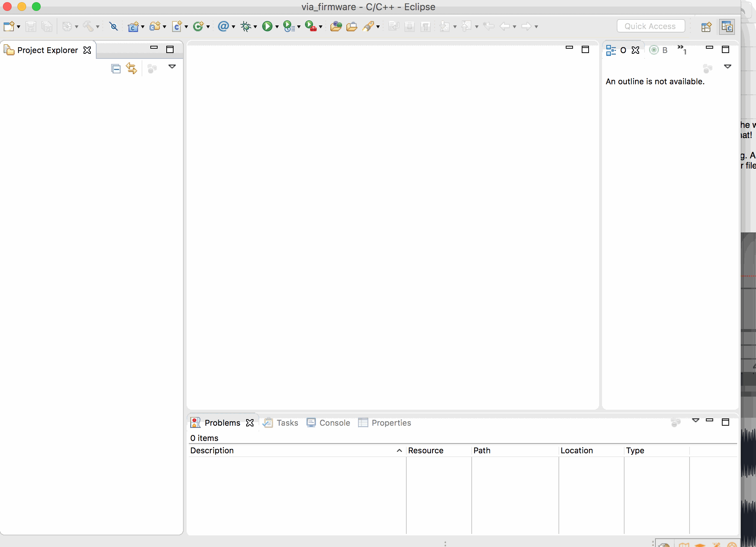Open the Outline view menu
The image size is (756, 547).
(x=728, y=66)
